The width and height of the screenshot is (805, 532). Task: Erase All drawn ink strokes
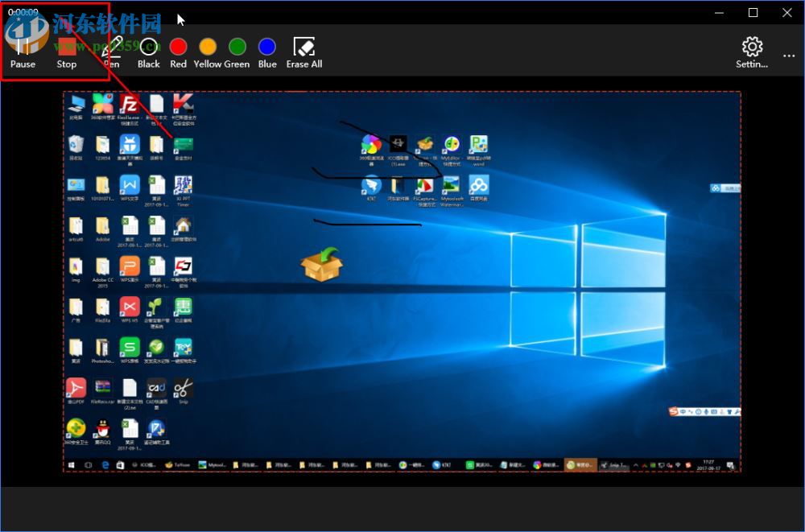click(304, 53)
